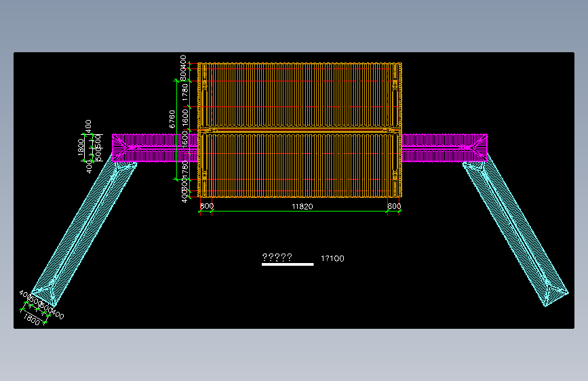The image size is (588, 381).
Task: Select the magenta corridor roof left of center
Action: point(155,148)
